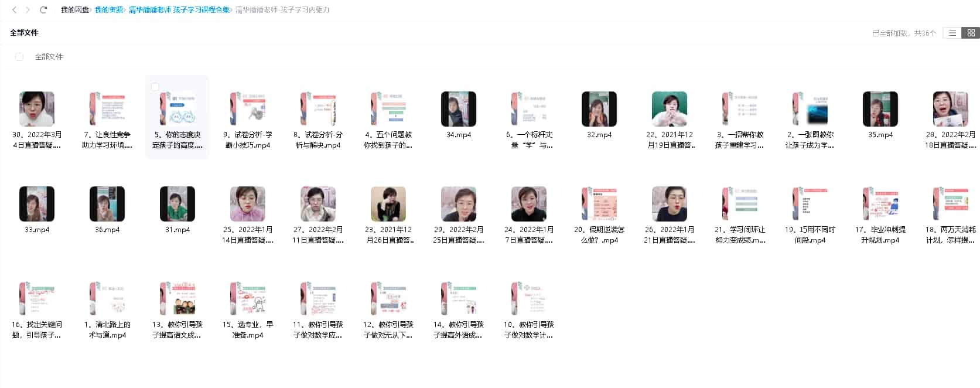Viewport: 980px width, 388px height.
Task: Toggle the select-all files checkbox
Action: click(x=19, y=57)
